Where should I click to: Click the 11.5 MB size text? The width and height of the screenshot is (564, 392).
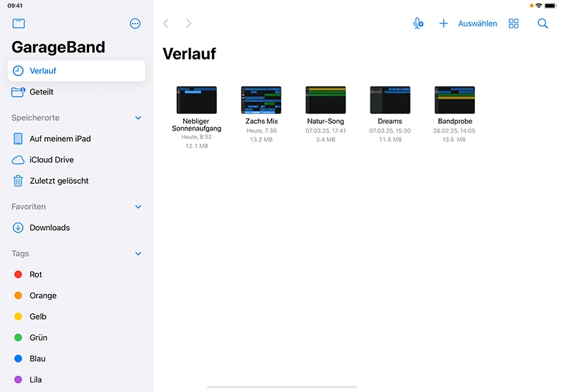(391, 140)
